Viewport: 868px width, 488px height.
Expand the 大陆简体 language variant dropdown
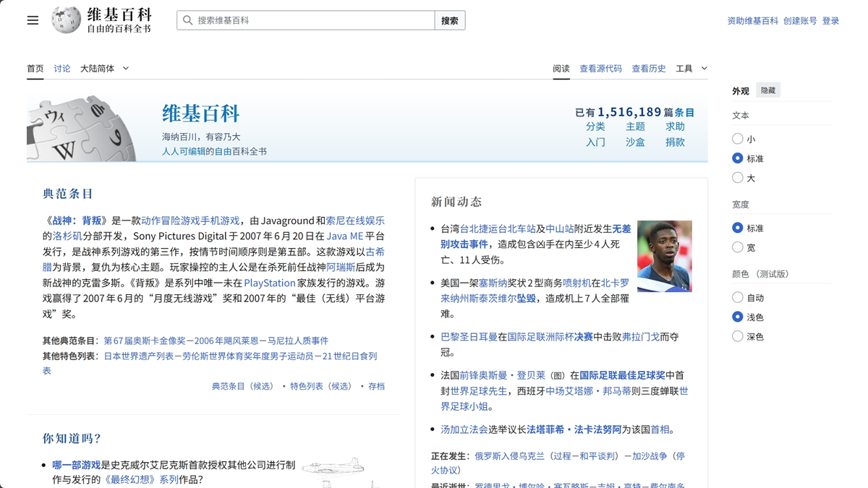point(103,68)
